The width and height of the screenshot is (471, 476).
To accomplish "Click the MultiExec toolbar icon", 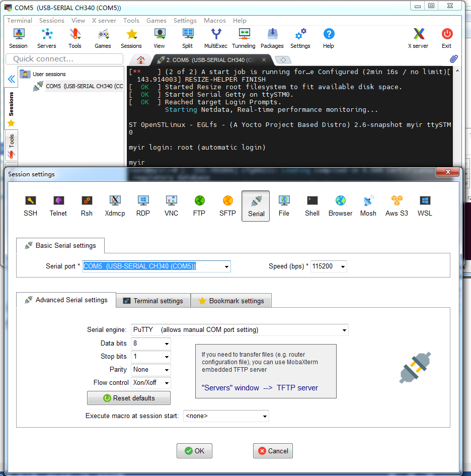I will tap(216, 38).
